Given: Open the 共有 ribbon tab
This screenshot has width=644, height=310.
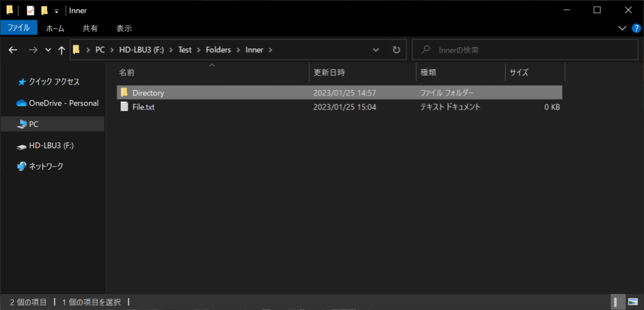Looking at the screenshot, I should 90,28.
